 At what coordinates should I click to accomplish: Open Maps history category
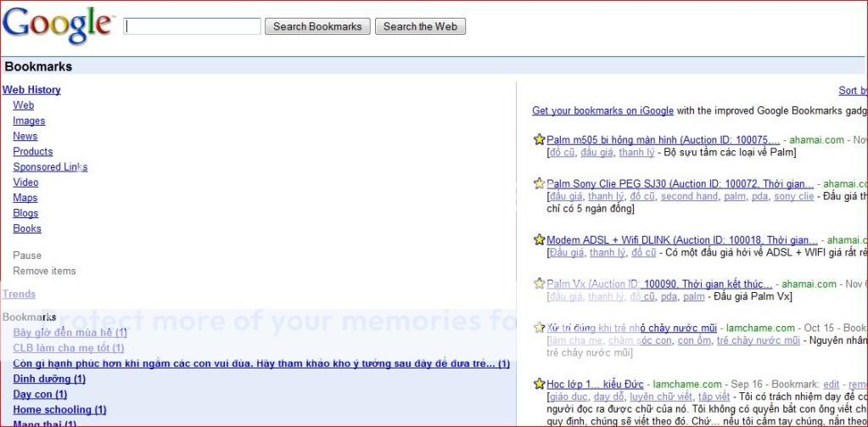tap(25, 198)
